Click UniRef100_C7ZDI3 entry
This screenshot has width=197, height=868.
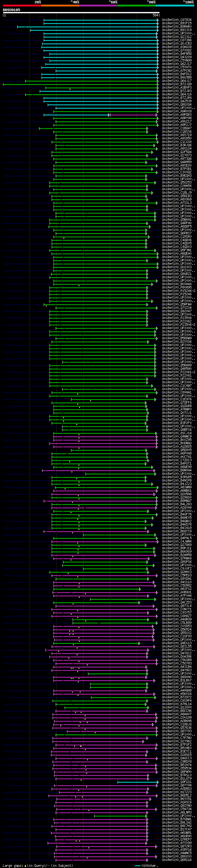[176, 460]
